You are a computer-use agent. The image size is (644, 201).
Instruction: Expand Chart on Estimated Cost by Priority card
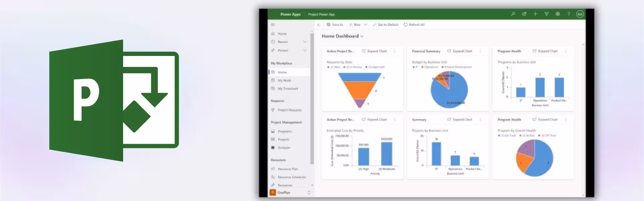[374, 120]
